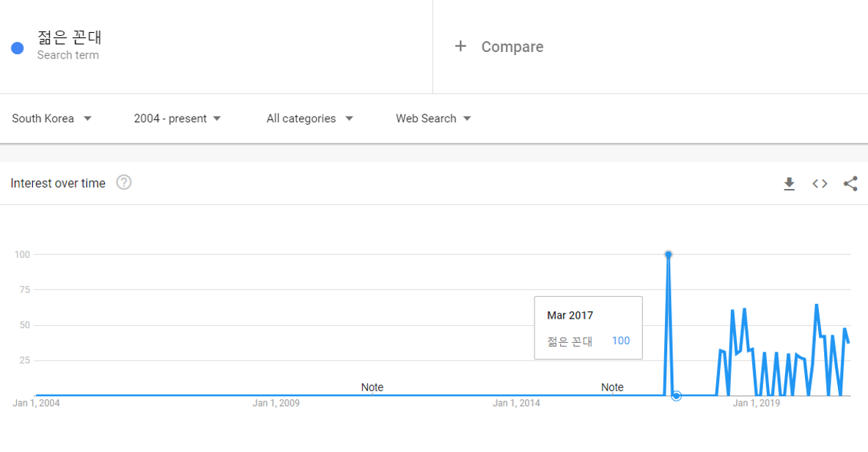The height and width of the screenshot is (452, 868).
Task: Click the Interest over time heading
Action: [58, 183]
